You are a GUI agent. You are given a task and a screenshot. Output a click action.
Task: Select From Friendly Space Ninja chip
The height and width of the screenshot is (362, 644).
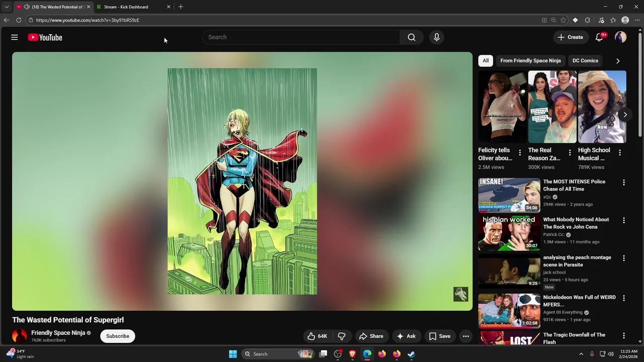(530, 61)
